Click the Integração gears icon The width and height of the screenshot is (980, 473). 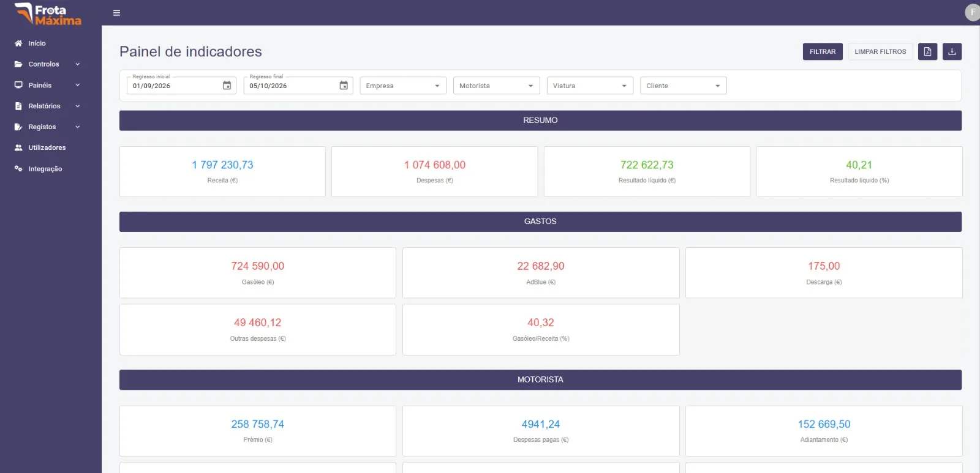pyautogui.click(x=18, y=168)
